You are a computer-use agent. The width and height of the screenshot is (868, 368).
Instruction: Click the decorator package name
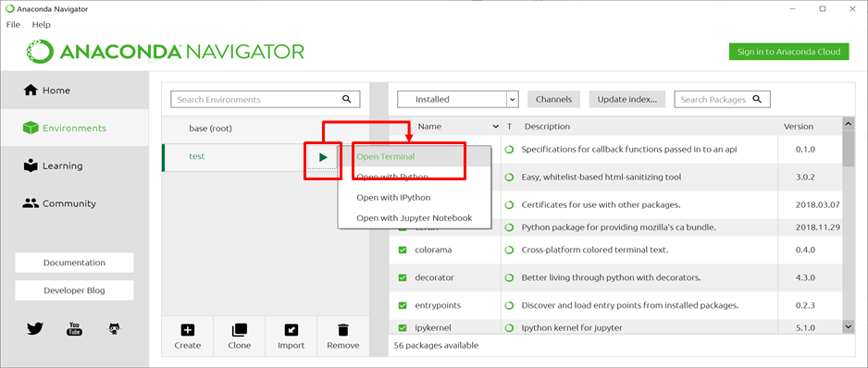(x=435, y=277)
